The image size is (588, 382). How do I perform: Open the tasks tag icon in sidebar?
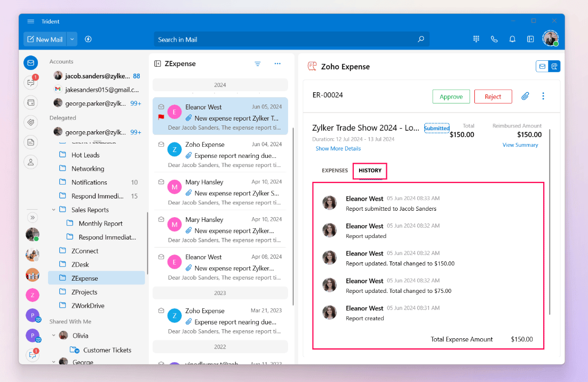pyautogui.click(x=31, y=122)
